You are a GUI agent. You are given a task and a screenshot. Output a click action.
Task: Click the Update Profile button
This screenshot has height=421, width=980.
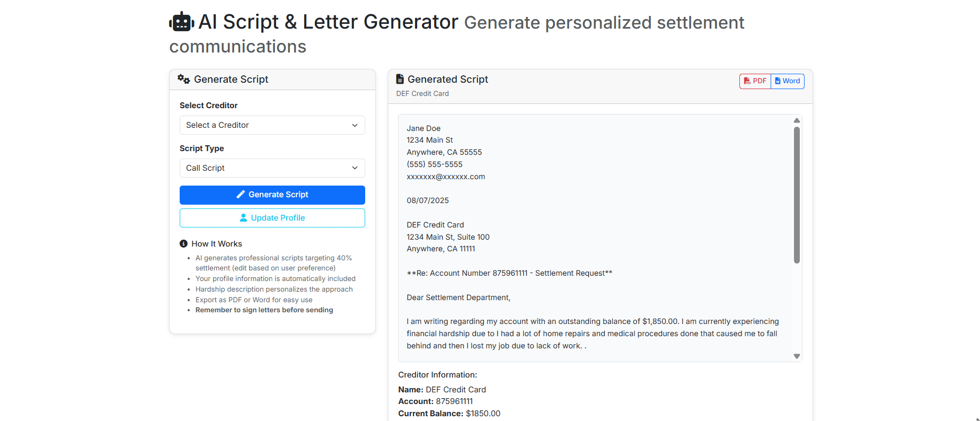(x=272, y=217)
